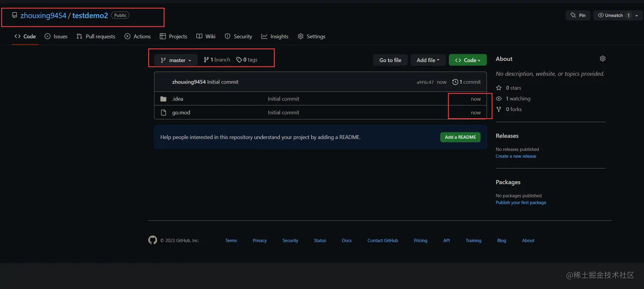This screenshot has height=289, width=644.
Task: Open Privacy link in footer
Action: [259, 240]
